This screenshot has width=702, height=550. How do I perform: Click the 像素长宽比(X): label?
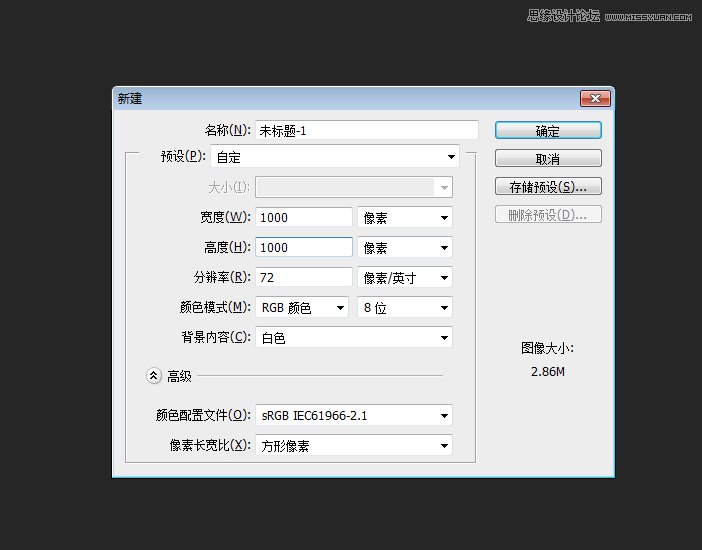(210, 445)
